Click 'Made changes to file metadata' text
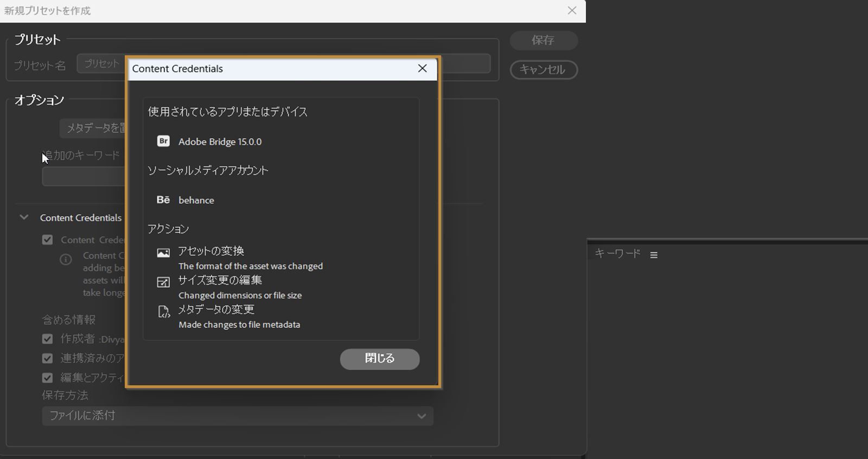The height and width of the screenshot is (459, 868). point(239,325)
